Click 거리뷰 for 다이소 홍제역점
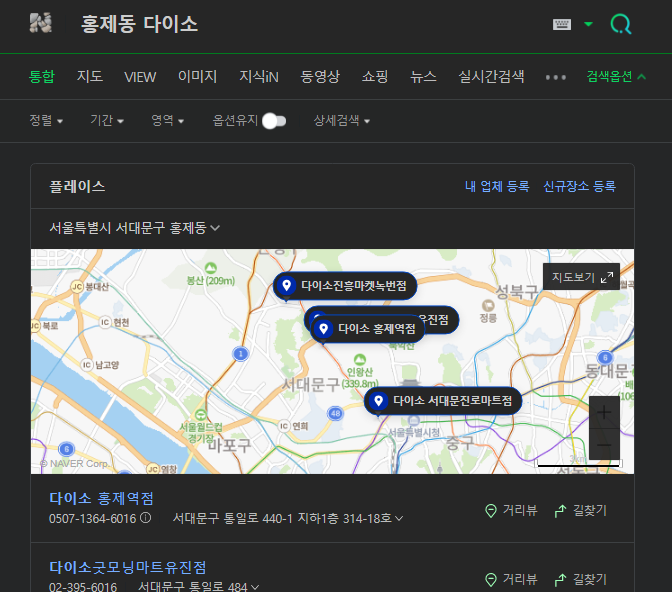Screen dimensions: 672x592 [511, 510]
